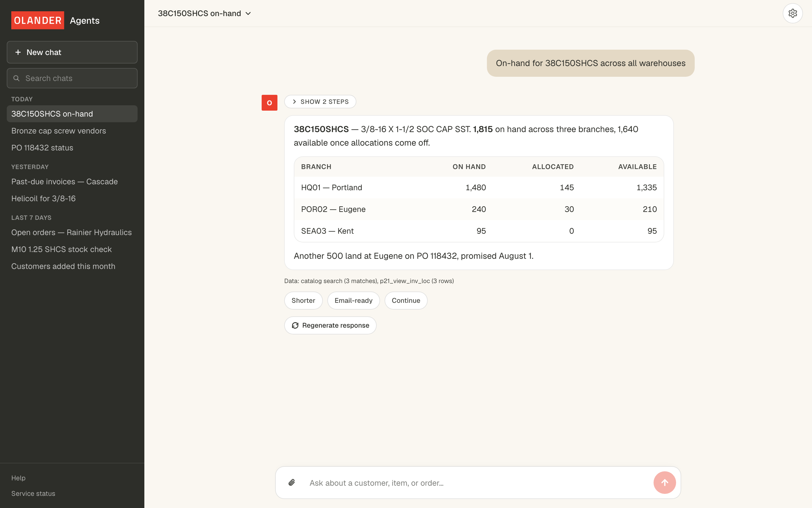The width and height of the screenshot is (812, 508).
Task: Click the Allocated column header
Action: click(553, 167)
